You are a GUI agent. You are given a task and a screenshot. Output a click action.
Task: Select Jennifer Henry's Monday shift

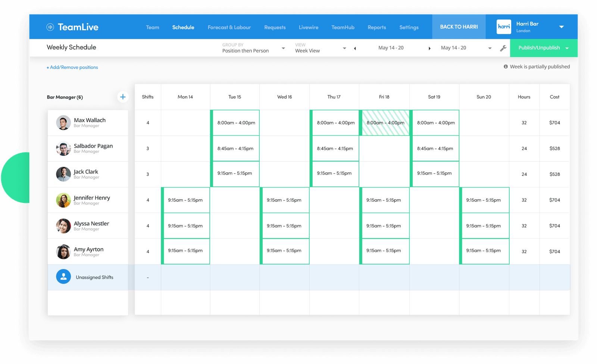pyautogui.click(x=185, y=200)
